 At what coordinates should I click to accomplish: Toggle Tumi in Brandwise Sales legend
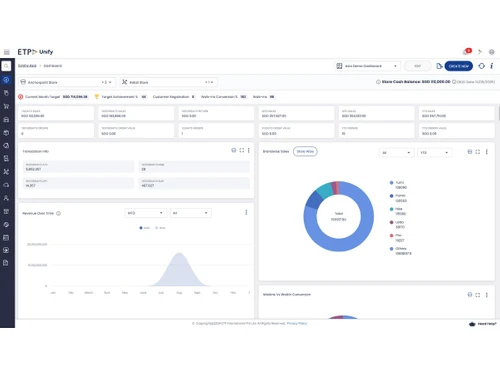398,185
